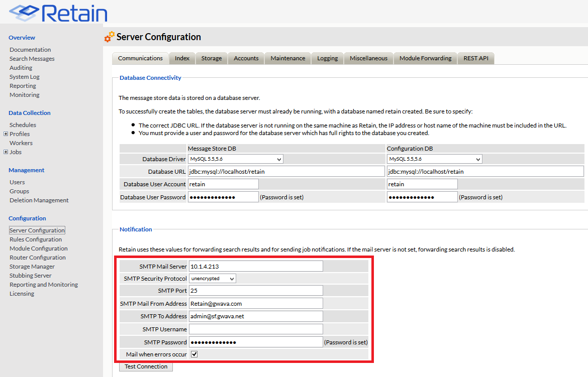Switch to the Communications tab

click(140, 58)
